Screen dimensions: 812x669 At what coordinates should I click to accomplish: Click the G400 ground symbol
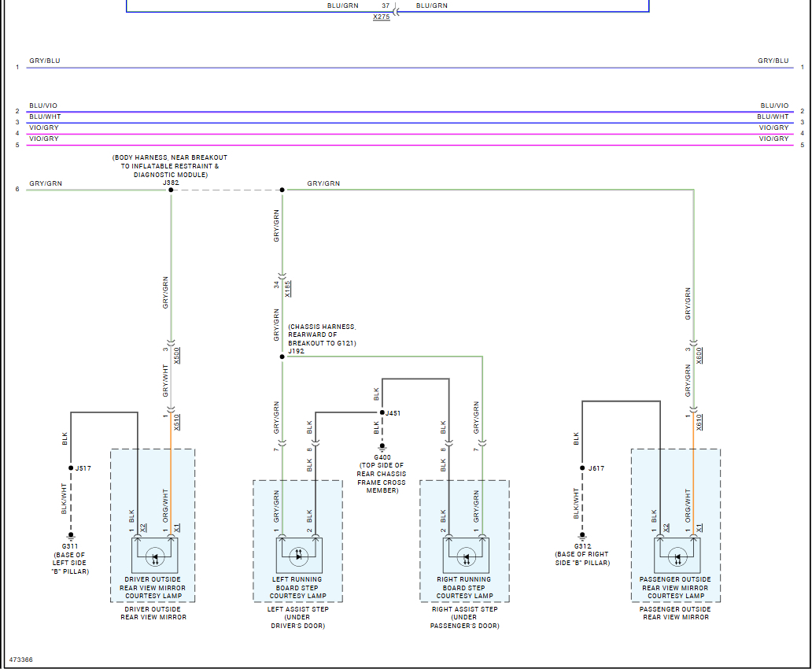pyautogui.click(x=382, y=447)
